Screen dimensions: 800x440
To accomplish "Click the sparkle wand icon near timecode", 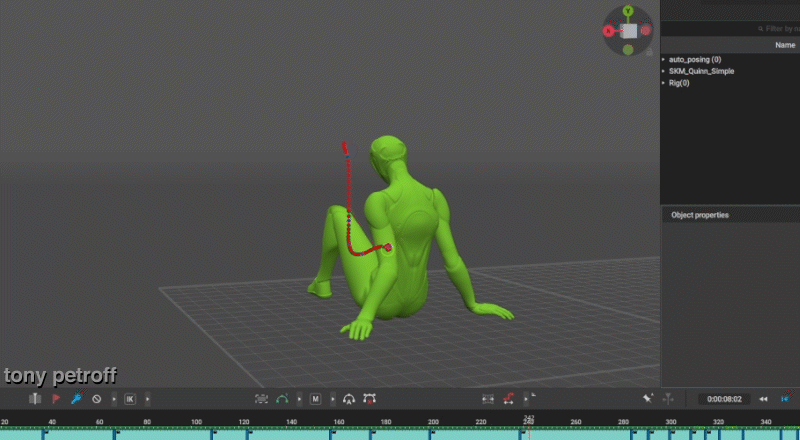I will pyautogui.click(x=648, y=398).
